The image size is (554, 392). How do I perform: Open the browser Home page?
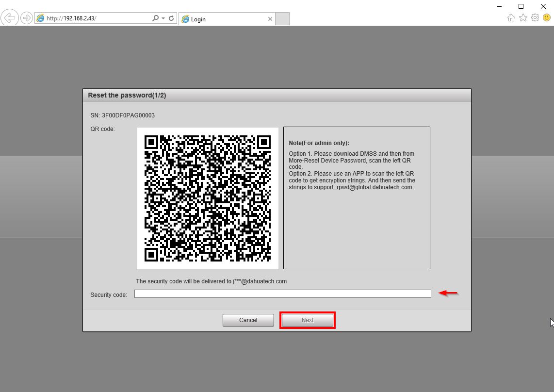point(511,17)
